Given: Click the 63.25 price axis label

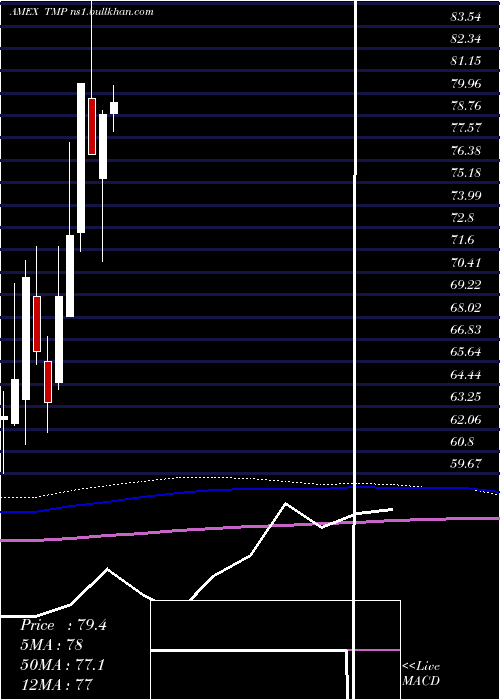Looking at the screenshot, I should (466, 397).
